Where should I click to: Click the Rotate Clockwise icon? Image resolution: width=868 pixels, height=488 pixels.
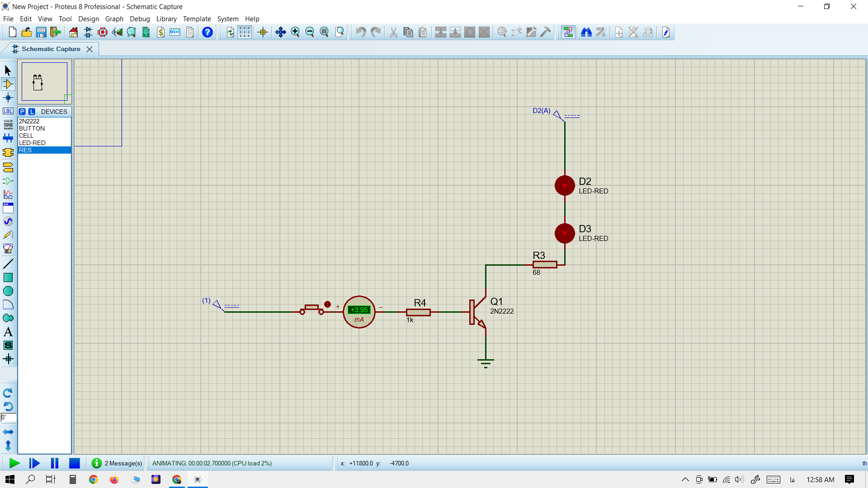(8, 393)
